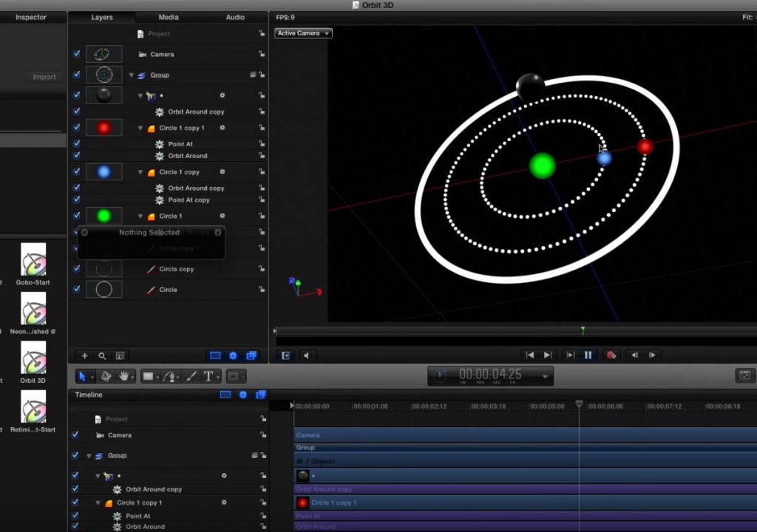Select the Text tool

pos(208,376)
